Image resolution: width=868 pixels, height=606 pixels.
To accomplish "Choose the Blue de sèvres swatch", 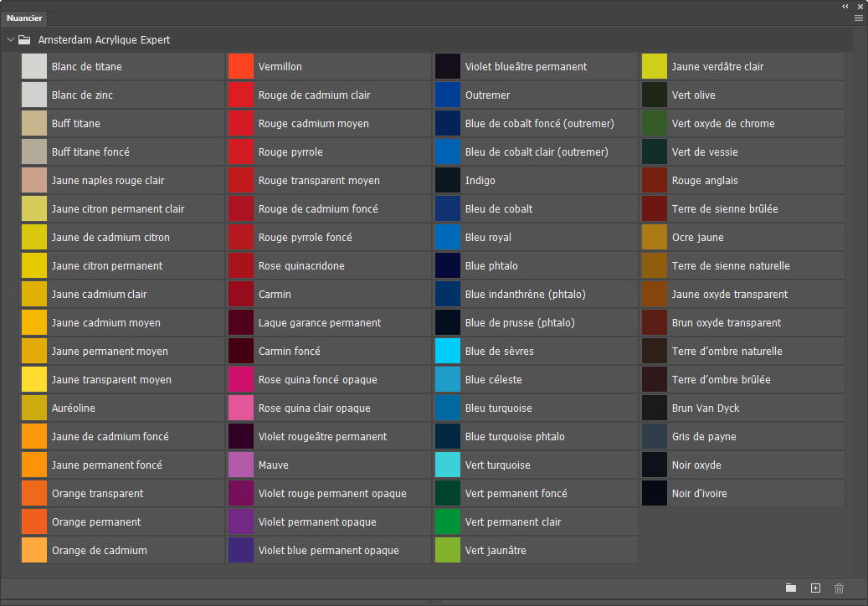I will 448,352.
